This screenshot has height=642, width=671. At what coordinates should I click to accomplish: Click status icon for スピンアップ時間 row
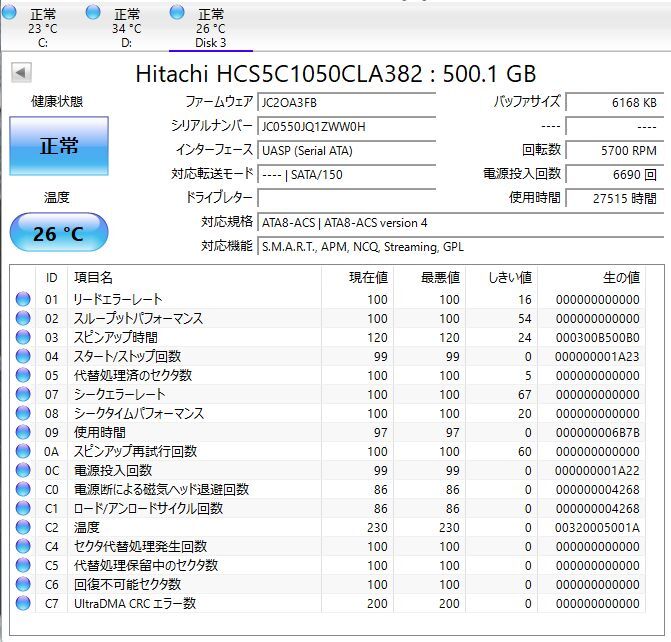(23, 338)
